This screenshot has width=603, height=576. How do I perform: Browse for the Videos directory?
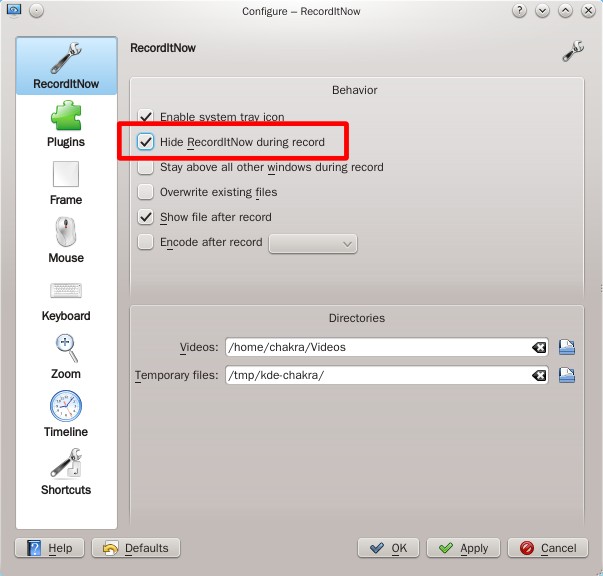click(566, 347)
